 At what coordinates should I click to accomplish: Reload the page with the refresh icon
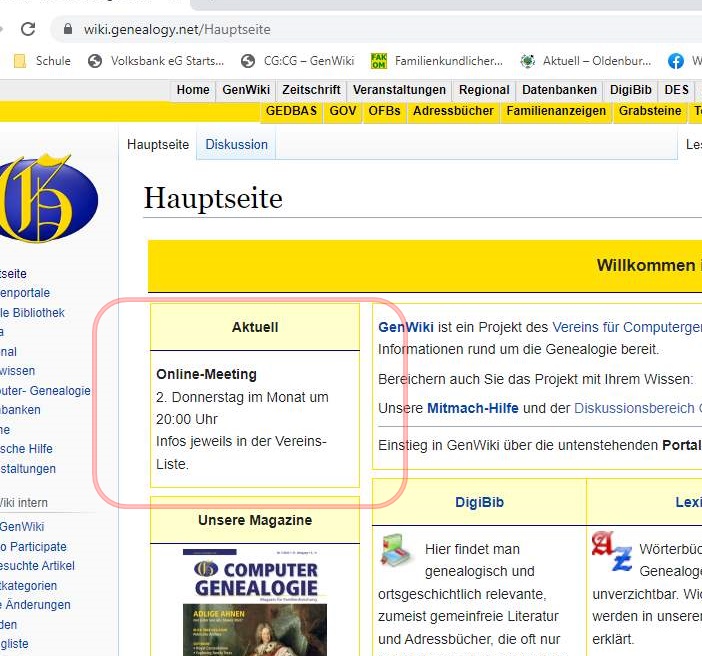(x=28, y=29)
